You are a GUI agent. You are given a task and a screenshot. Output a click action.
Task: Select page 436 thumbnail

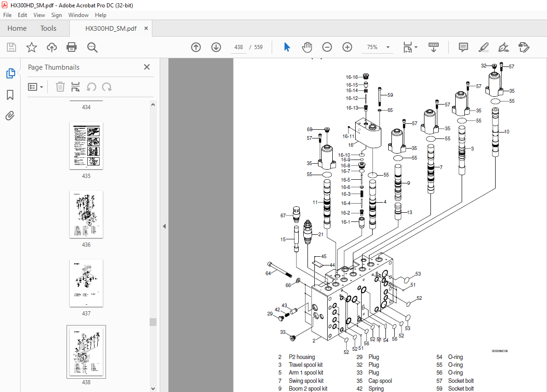coord(86,214)
